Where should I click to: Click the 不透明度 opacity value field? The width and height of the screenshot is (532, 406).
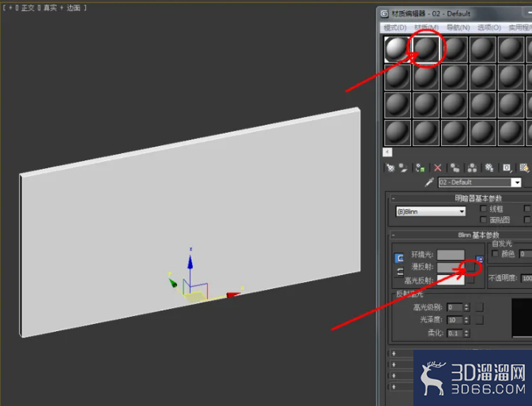(x=526, y=278)
